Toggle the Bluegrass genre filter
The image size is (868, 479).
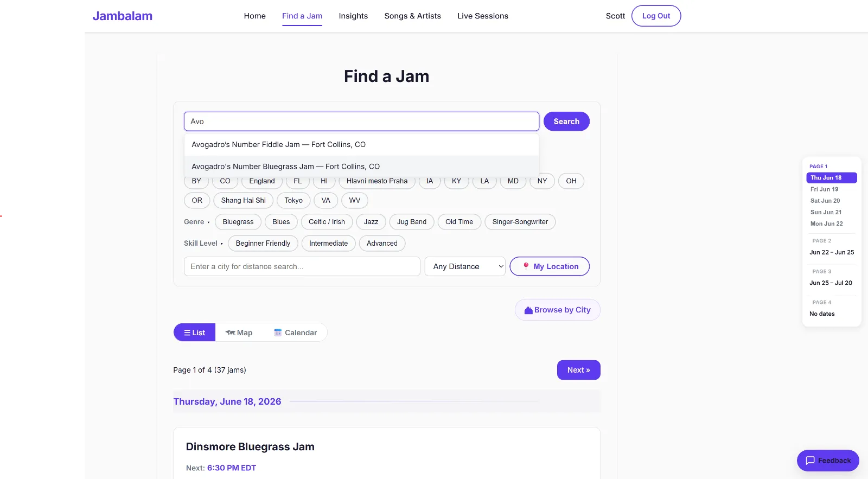[238, 222]
